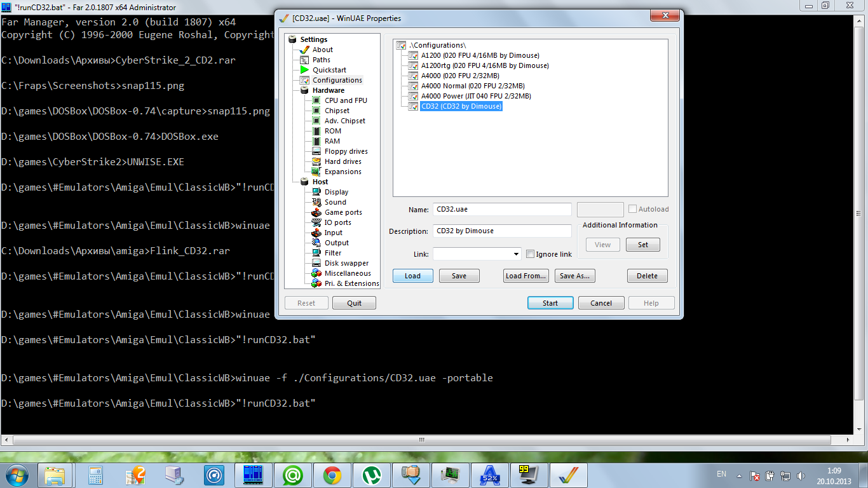This screenshot has height=488, width=868.
Task: Open Game ports joystick icon
Action: 318,212
